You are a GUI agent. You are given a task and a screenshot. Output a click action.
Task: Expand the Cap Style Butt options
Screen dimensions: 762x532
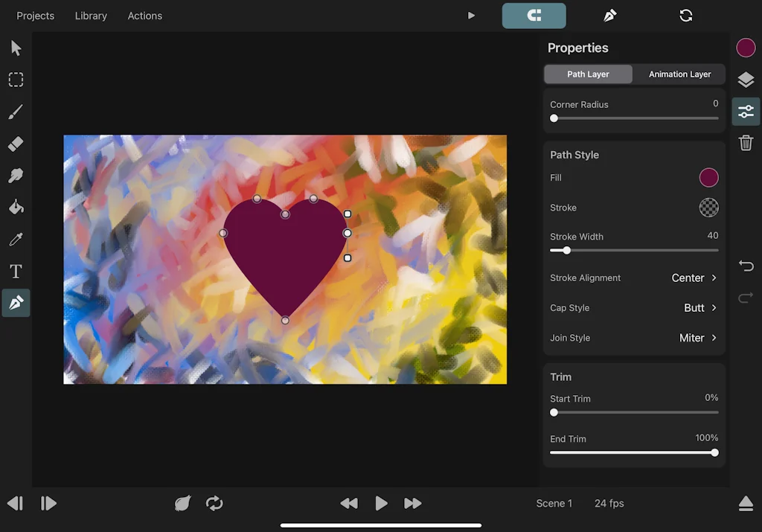(699, 307)
